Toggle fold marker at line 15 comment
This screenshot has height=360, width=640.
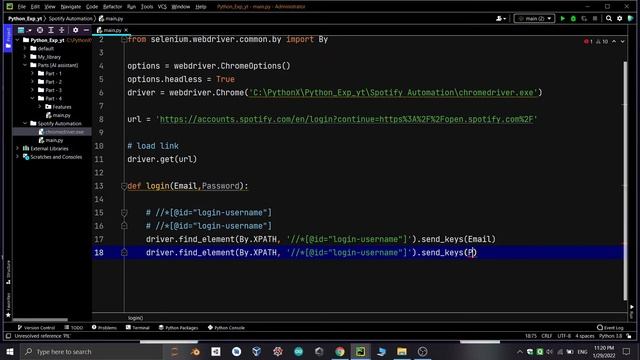pyautogui.click(x=124, y=213)
